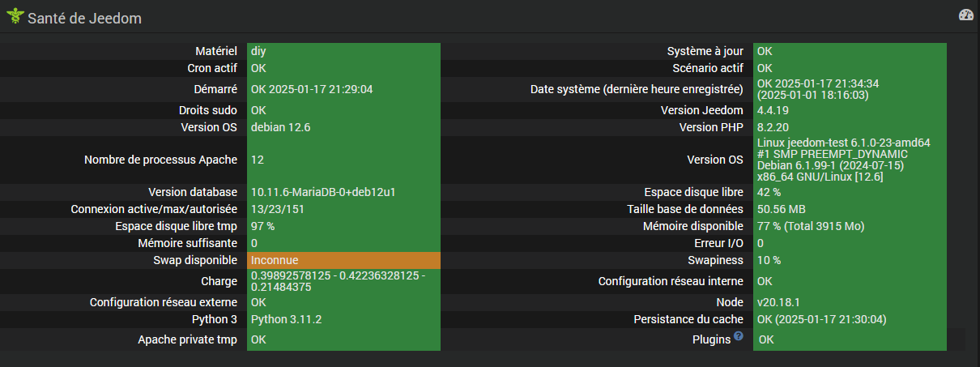Select the Charge label
This screenshot has height=367, width=980.
coord(219,281)
